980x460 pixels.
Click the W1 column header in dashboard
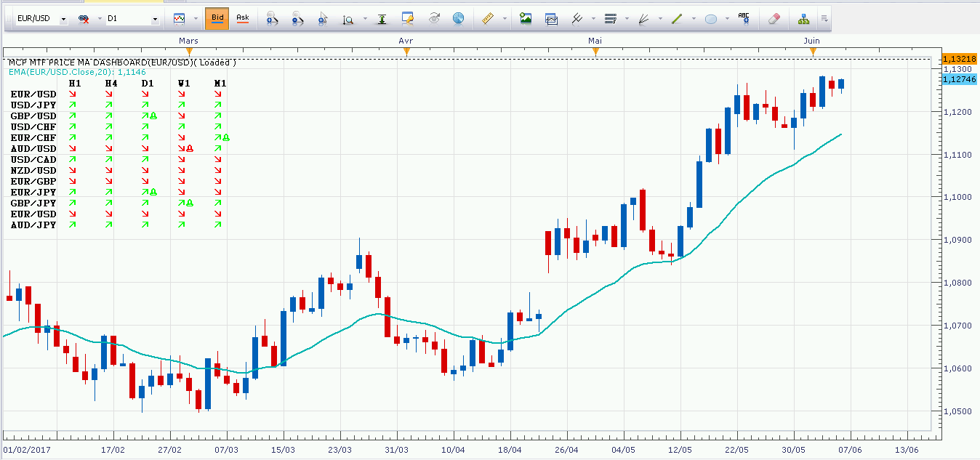point(183,84)
